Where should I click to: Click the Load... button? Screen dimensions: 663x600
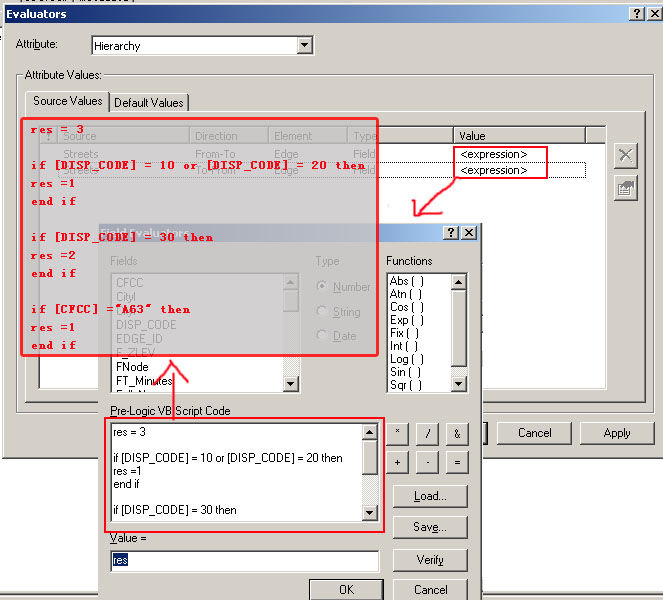click(x=430, y=496)
